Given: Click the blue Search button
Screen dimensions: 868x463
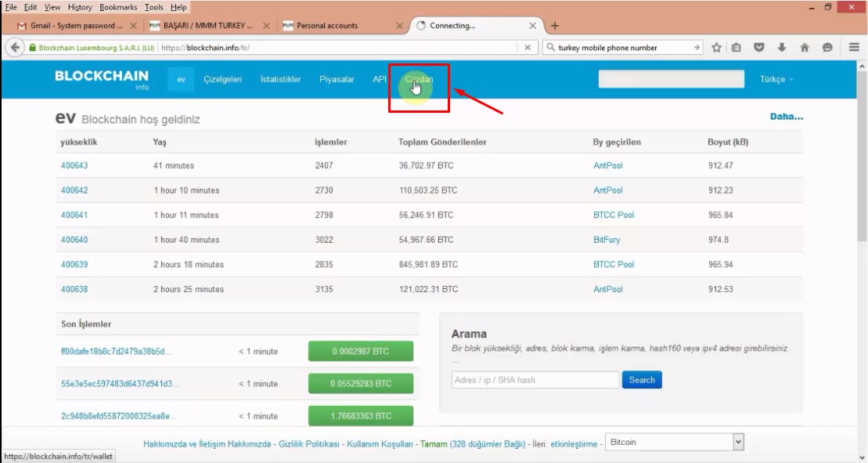Looking at the screenshot, I should pyautogui.click(x=642, y=380).
